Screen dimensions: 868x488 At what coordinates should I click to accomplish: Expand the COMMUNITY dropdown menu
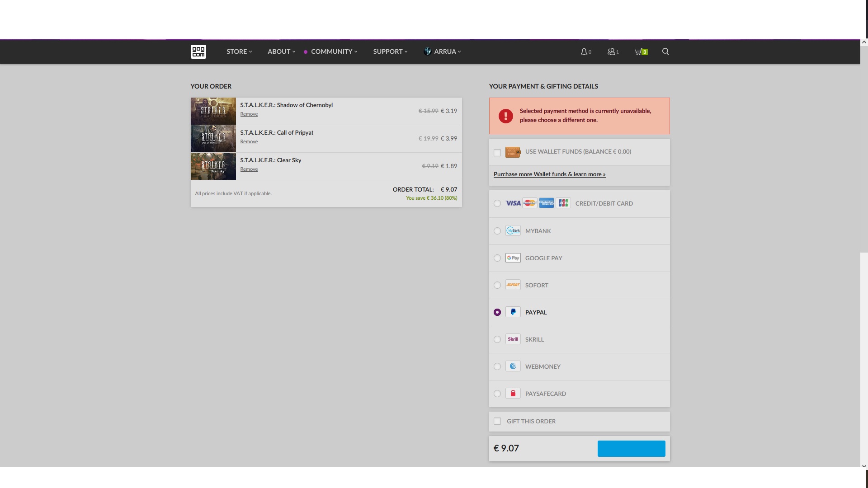[334, 52]
